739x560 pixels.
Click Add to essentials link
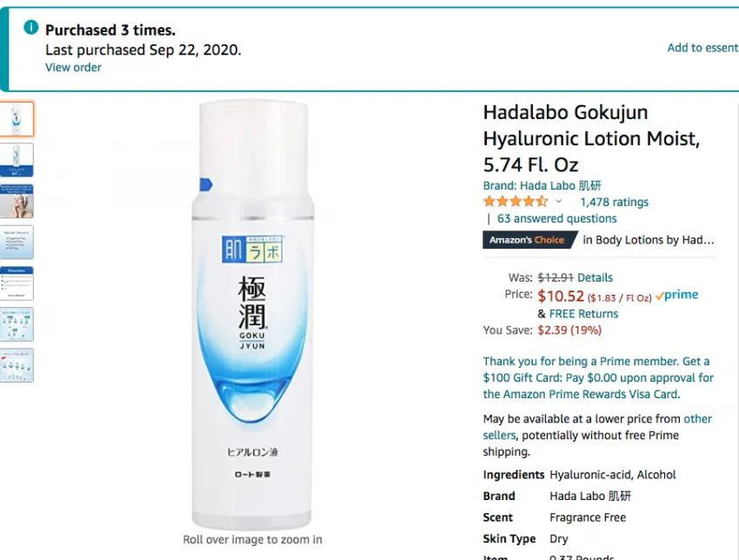tap(702, 48)
